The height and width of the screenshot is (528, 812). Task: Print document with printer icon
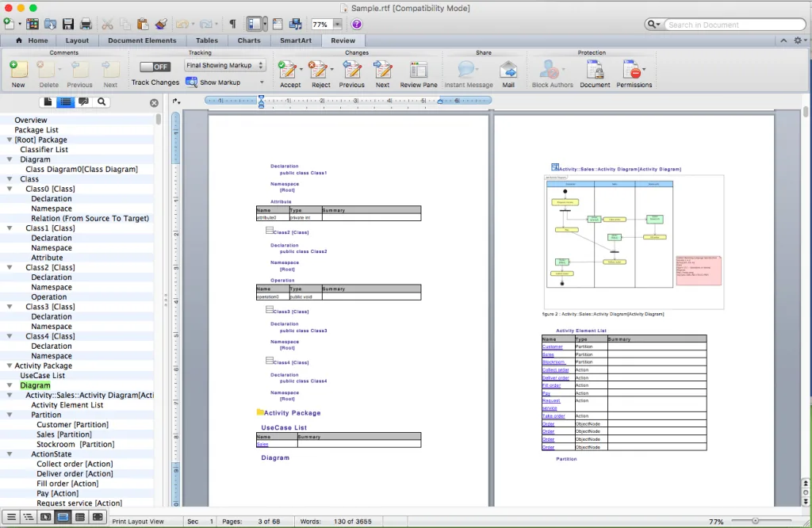click(86, 24)
